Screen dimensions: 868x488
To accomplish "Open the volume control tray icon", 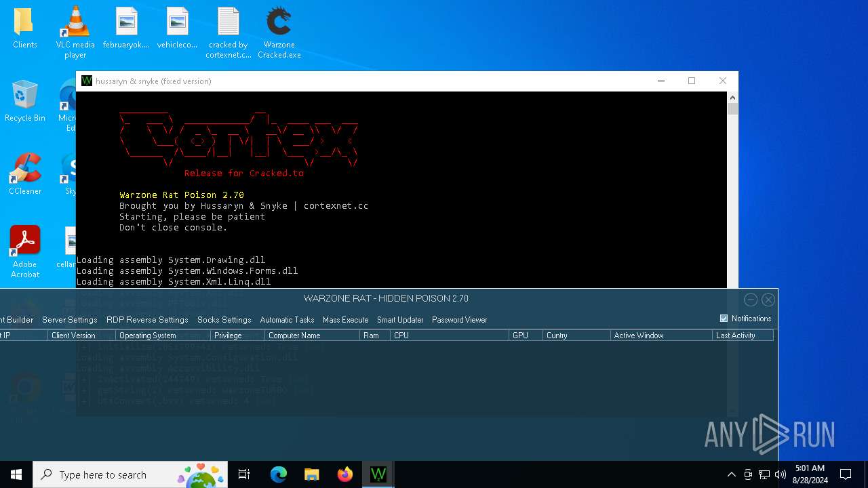I will 781,474.
